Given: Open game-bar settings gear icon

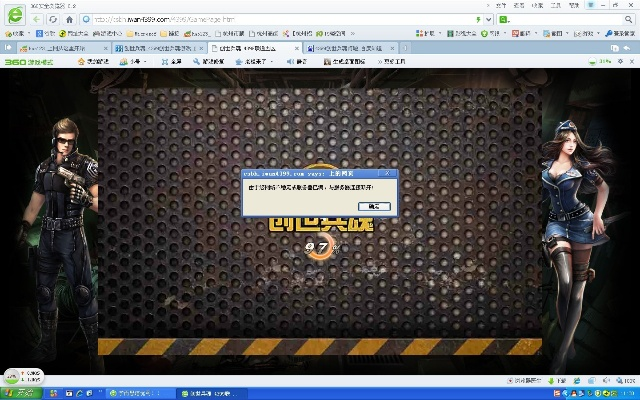Looking at the screenshot, I should (620, 62).
